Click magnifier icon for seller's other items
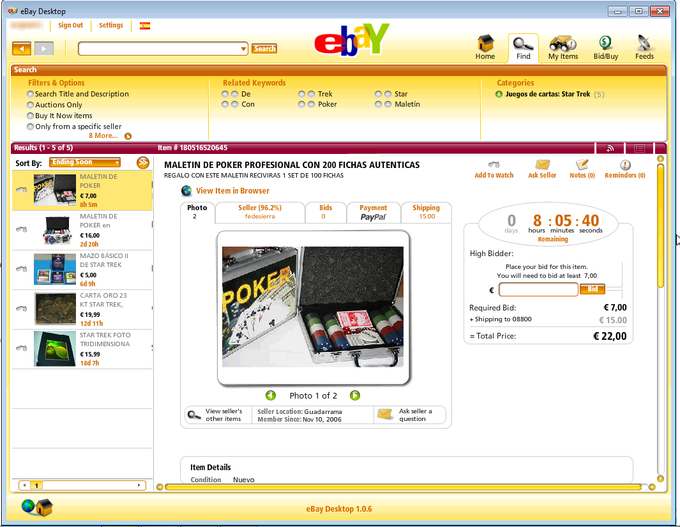Screen dimensions: 680x527 194,415
